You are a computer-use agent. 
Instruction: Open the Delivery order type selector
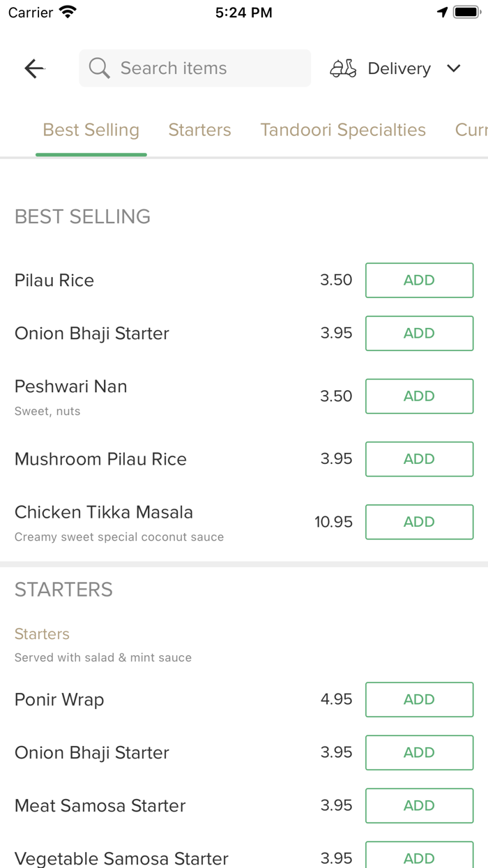(399, 68)
